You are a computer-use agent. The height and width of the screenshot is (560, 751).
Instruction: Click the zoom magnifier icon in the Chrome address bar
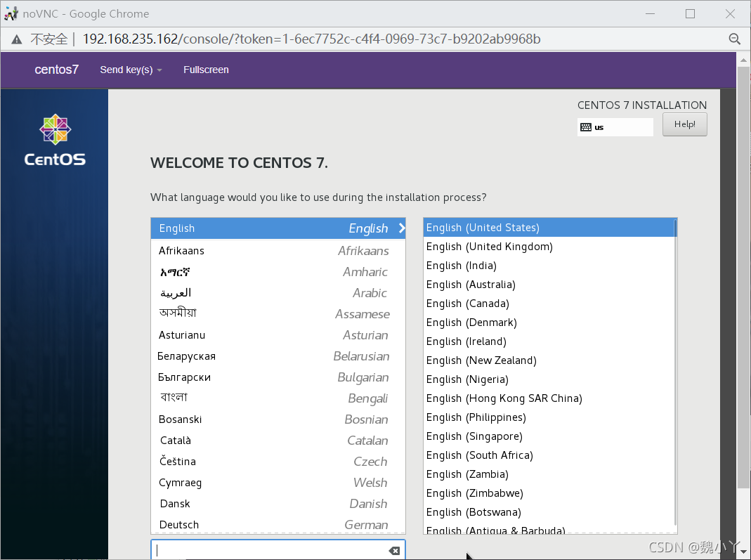[x=734, y=39]
